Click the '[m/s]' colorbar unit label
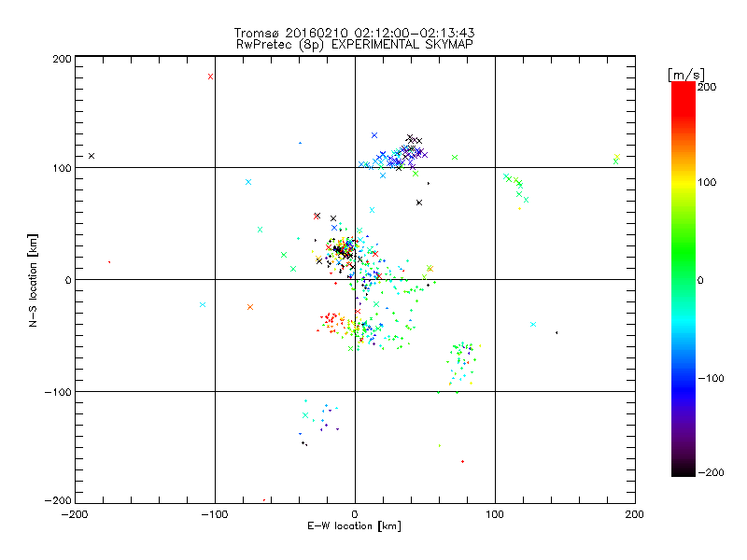The height and width of the screenshot is (560, 747). [686, 75]
